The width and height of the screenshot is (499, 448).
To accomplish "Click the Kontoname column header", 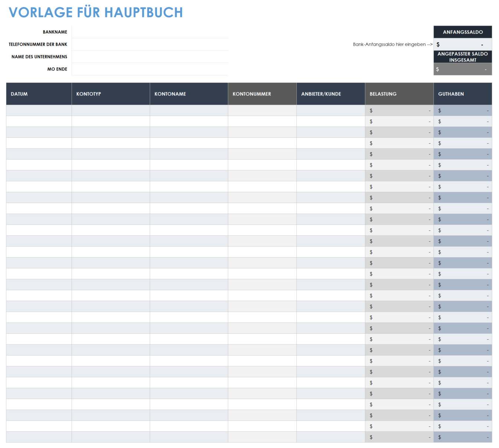I will click(189, 94).
